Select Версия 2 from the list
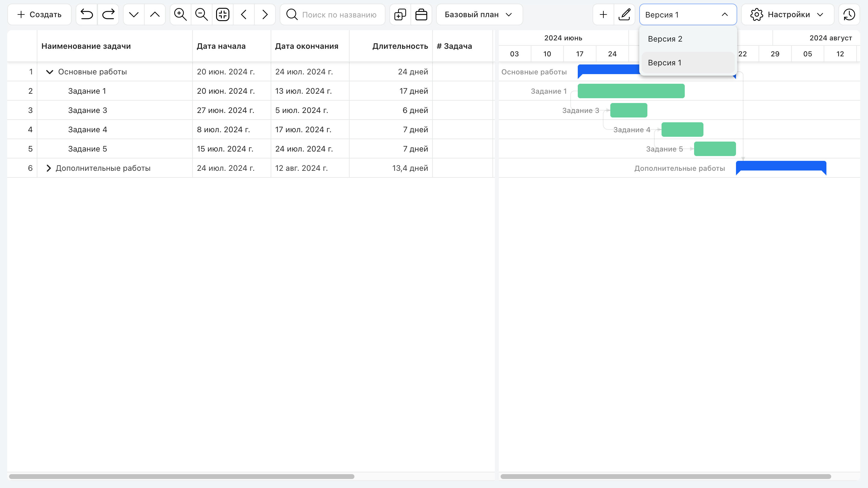 click(688, 39)
